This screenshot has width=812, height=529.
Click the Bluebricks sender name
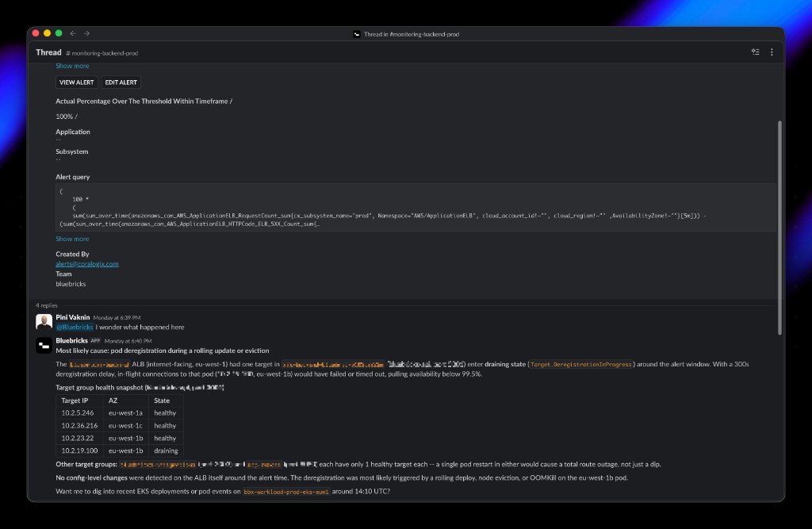click(x=71, y=340)
